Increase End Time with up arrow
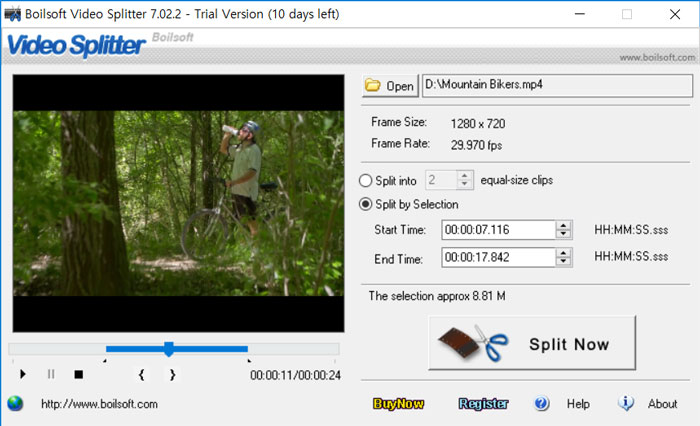Screen dimensions: 700x426 coord(564,253)
